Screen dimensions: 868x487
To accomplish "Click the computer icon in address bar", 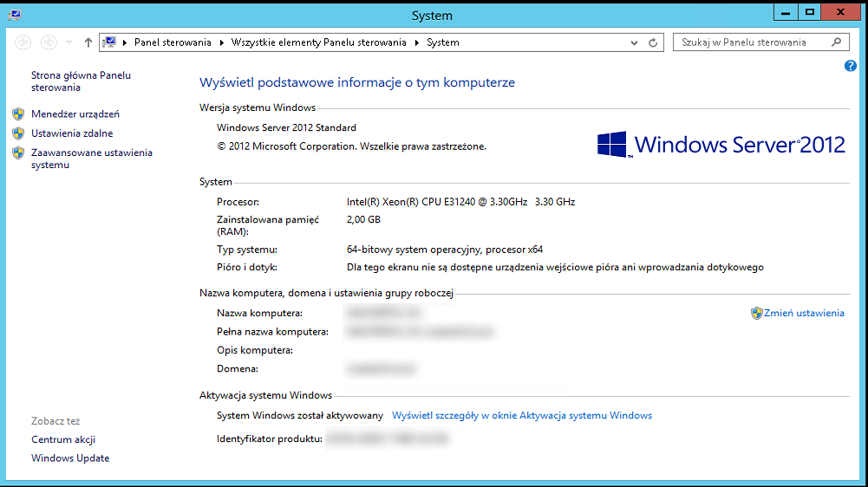I will [109, 42].
